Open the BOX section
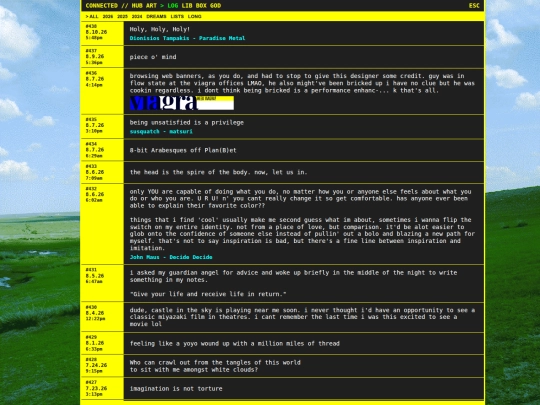540x405 pixels. click(201, 6)
